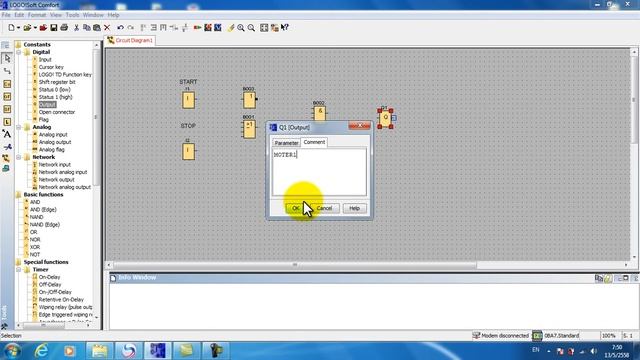Screen dimensions: 640x360
Task: Open the Edit menu
Action: [x=19, y=15]
